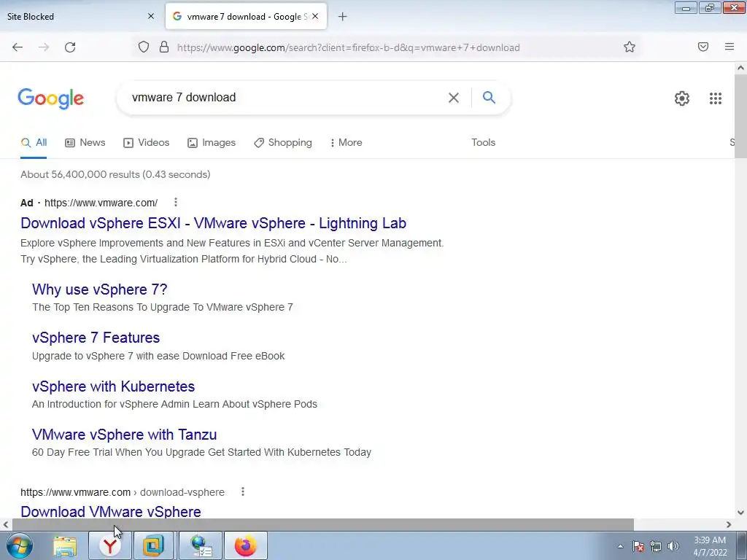Close the vmware 7 download tab
Viewport: 747px width, 560px height.
tap(315, 16)
